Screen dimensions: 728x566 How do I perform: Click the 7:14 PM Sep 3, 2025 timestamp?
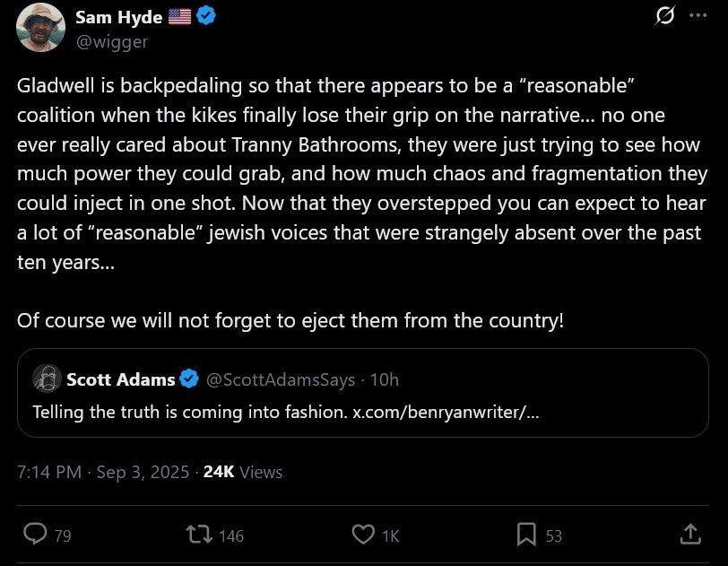(x=103, y=471)
